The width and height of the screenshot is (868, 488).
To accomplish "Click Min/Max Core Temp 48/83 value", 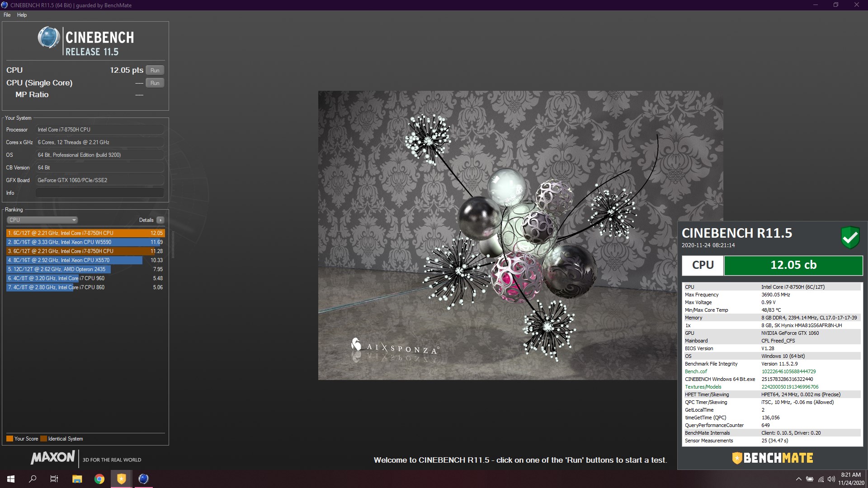I will (771, 310).
